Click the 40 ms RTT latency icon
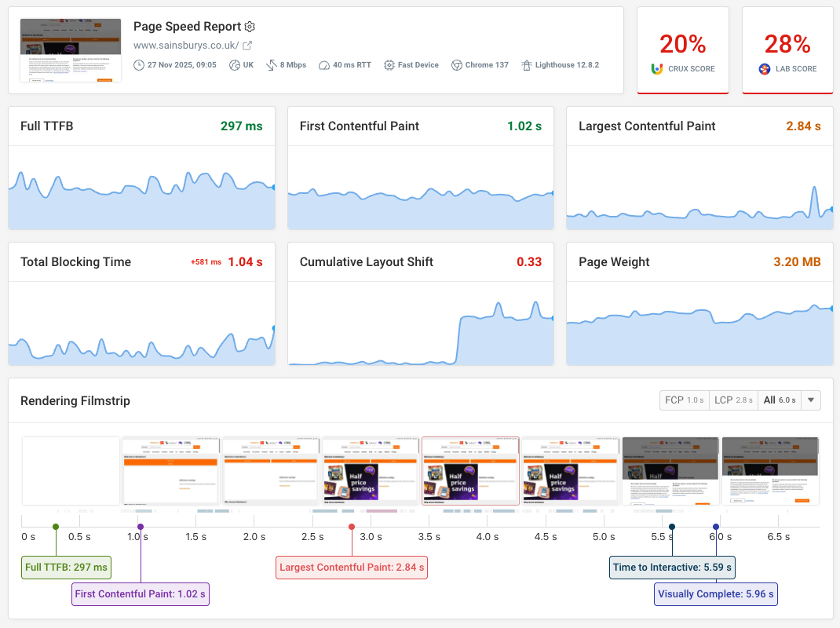The height and width of the screenshot is (628, 840). [x=323, y=64]
